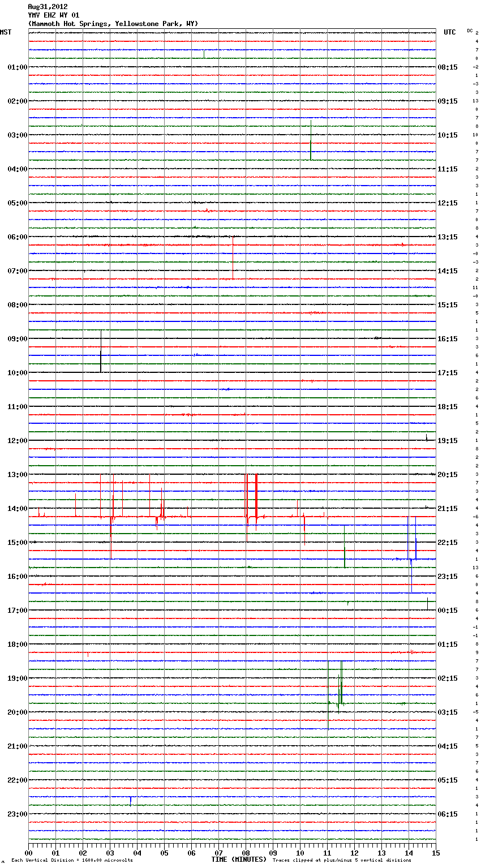Click the thick red spike after minute 08

tap(256, 501)
